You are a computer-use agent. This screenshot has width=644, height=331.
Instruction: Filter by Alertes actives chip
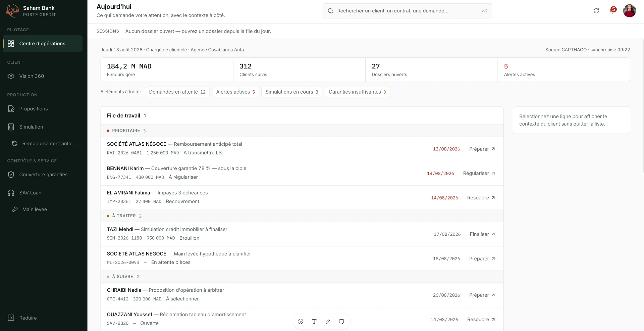tap(235, 92)
